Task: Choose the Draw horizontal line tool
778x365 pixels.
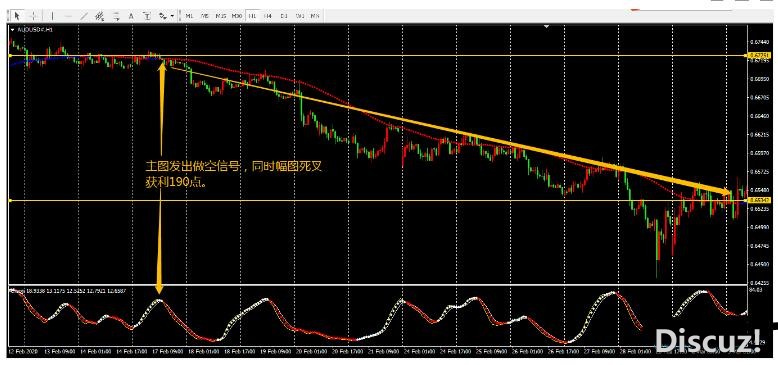Action: point(68,15)
